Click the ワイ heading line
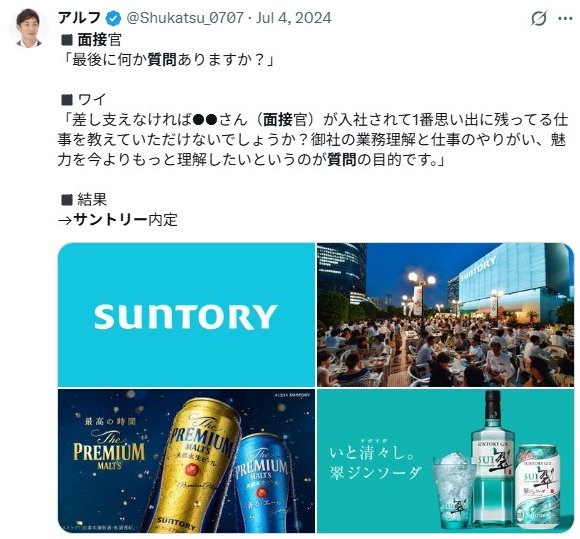The width and height of the screenshot is (580, 539). 84,100
